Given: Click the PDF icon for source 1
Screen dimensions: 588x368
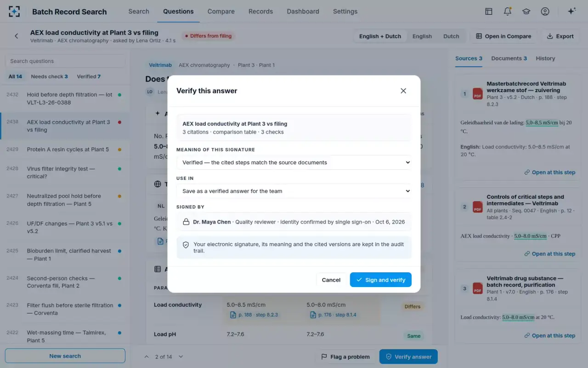Looking at the screenshot, I should (478, 94).
